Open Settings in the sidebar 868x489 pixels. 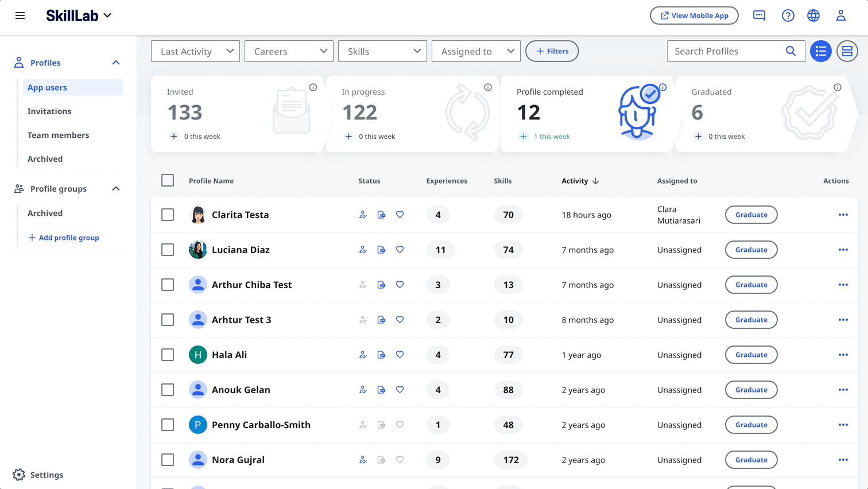38,475
